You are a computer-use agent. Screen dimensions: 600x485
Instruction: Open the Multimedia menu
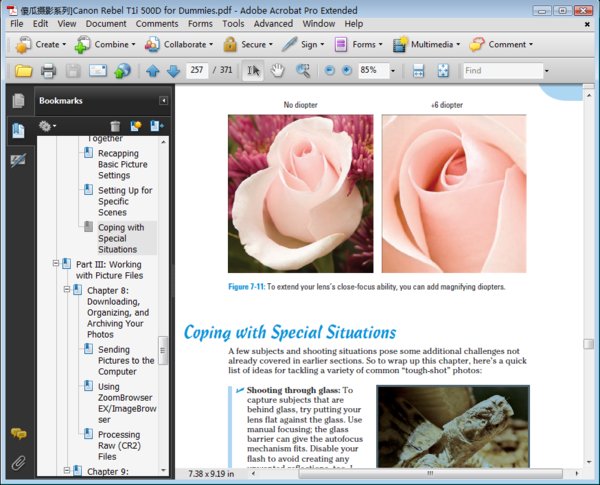click(426, 45)
